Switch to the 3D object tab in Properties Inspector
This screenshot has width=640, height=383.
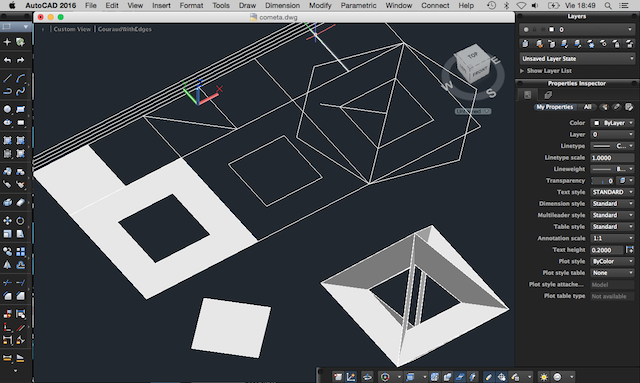tap(548, 95)
